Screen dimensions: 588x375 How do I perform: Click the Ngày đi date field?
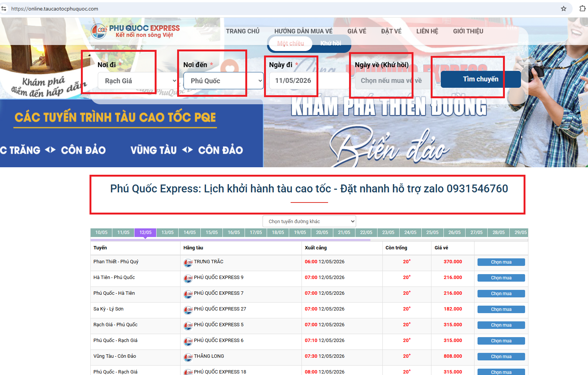[x=309, y=81]
